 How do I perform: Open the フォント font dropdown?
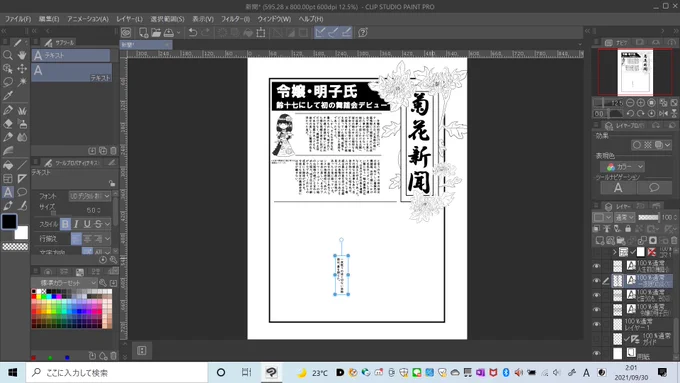tap(90, 196)
